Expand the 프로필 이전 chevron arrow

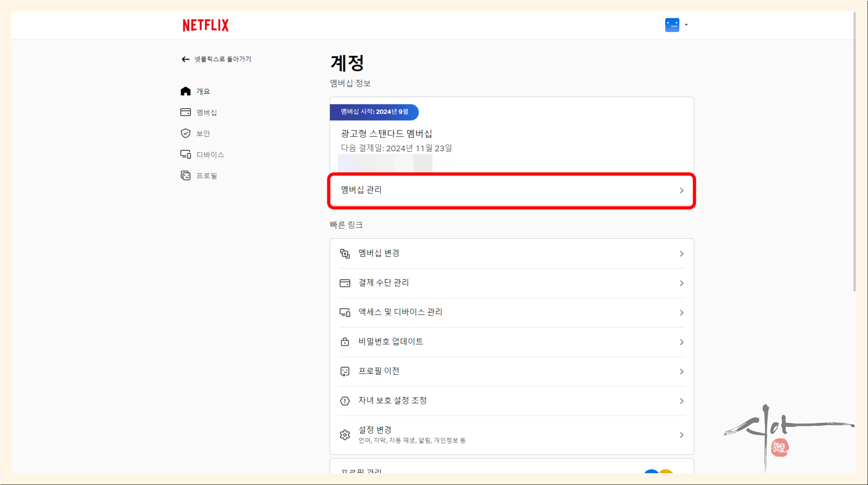[x=681, y=372]
